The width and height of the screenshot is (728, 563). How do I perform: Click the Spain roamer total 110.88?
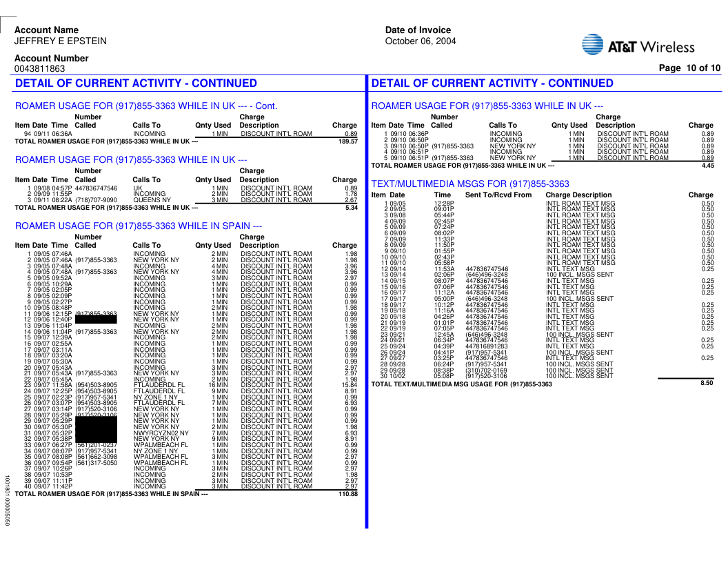347,494
